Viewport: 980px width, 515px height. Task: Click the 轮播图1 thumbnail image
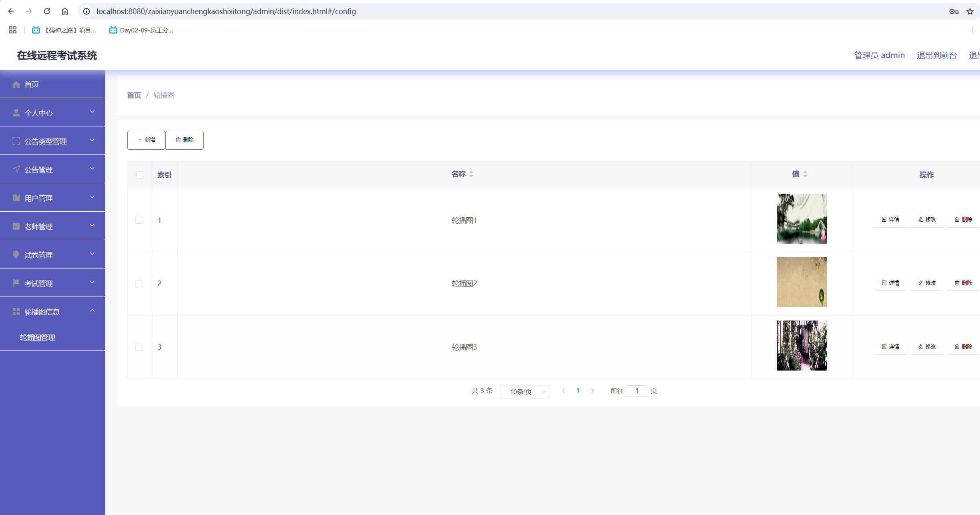pos(801,219)
